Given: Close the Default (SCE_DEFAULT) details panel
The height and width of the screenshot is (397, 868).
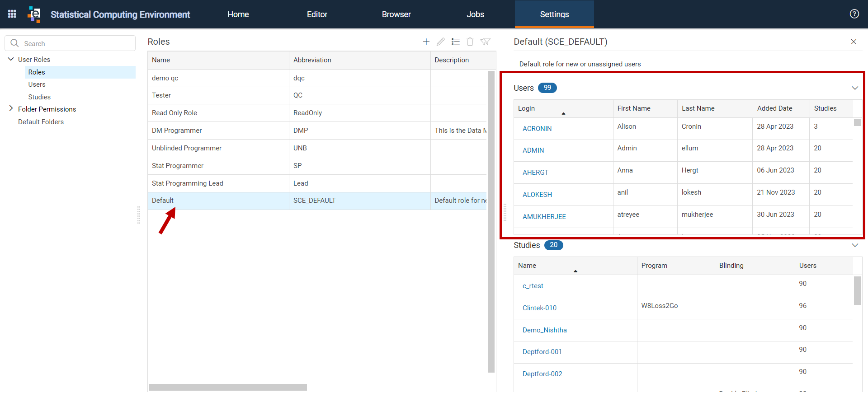Looking at the screenshot, I should click(854, 42).
